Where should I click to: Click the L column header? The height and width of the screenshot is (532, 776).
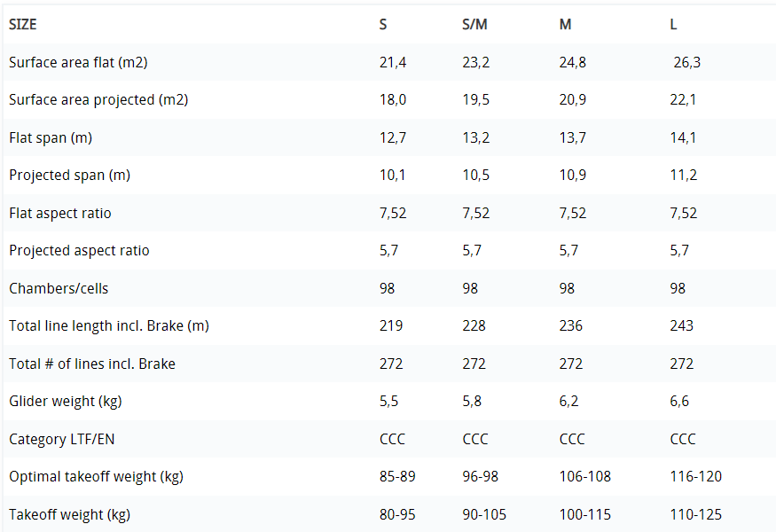tap(674, 25)
